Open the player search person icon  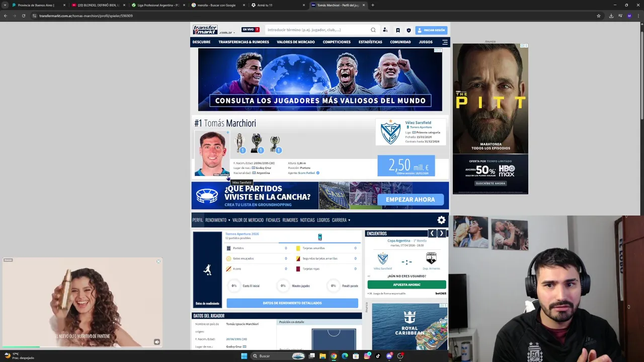coord(385,30)
